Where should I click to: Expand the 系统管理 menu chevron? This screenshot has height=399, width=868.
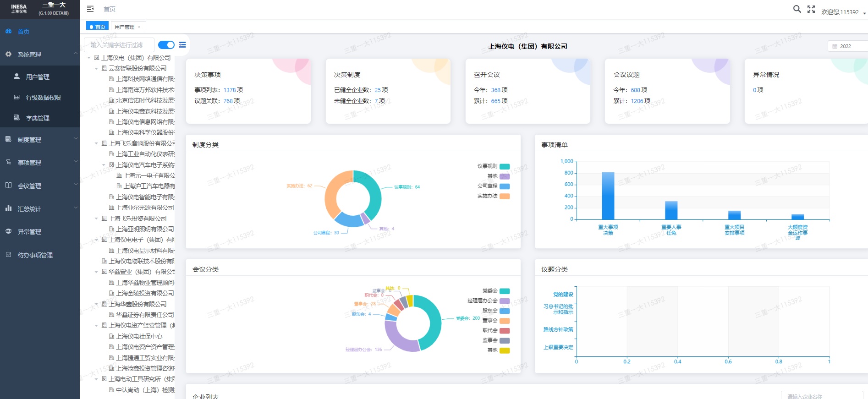[76, 54]
